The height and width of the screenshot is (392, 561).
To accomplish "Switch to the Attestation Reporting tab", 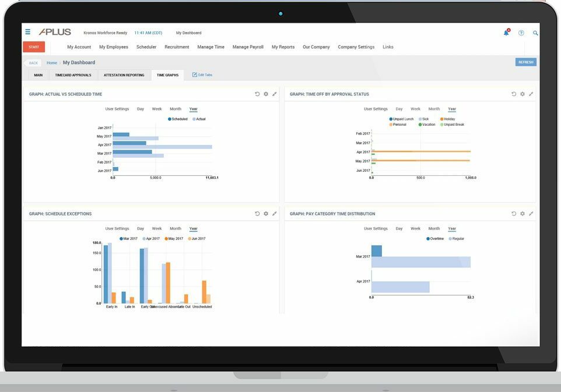I will [x=124, y=75].
